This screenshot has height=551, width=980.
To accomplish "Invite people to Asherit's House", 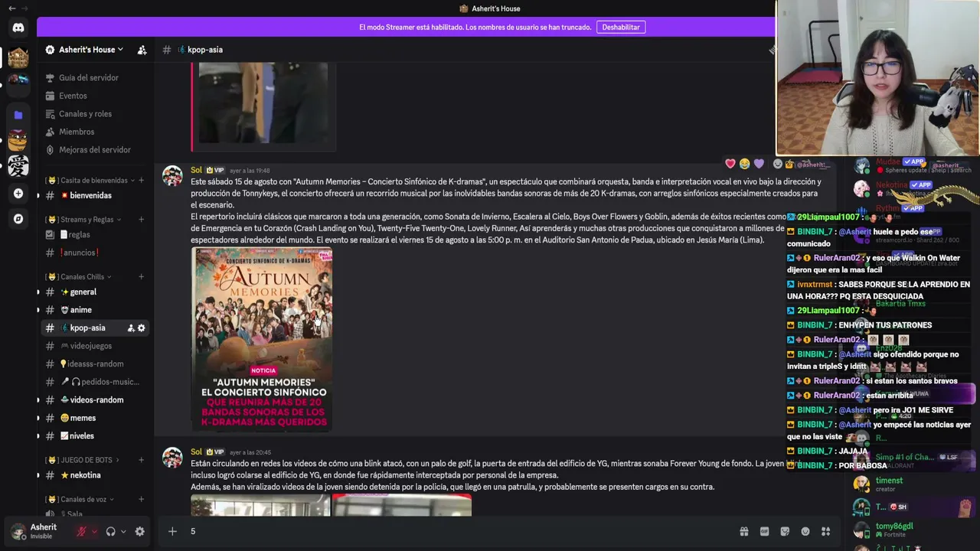I will [x=142, y=50].
